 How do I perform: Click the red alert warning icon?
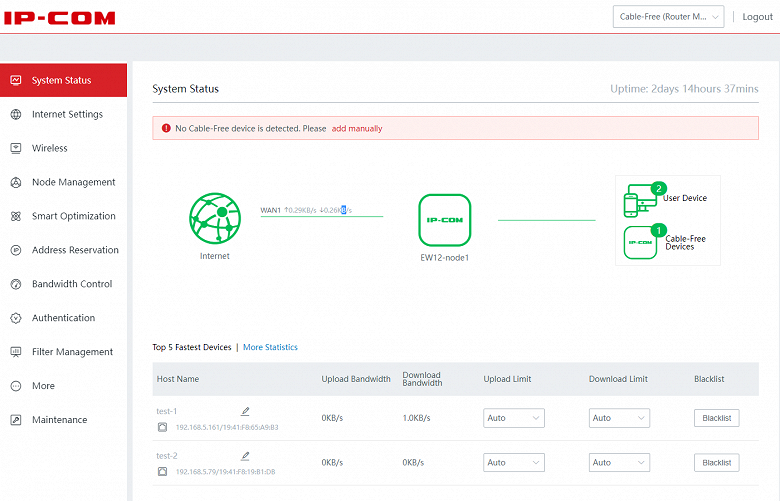coord(164,128)
